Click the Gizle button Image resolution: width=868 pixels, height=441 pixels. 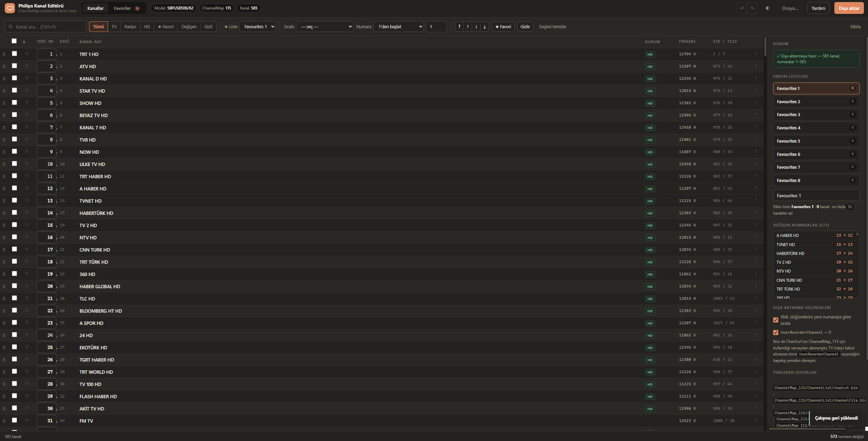[x=525, y=26]
